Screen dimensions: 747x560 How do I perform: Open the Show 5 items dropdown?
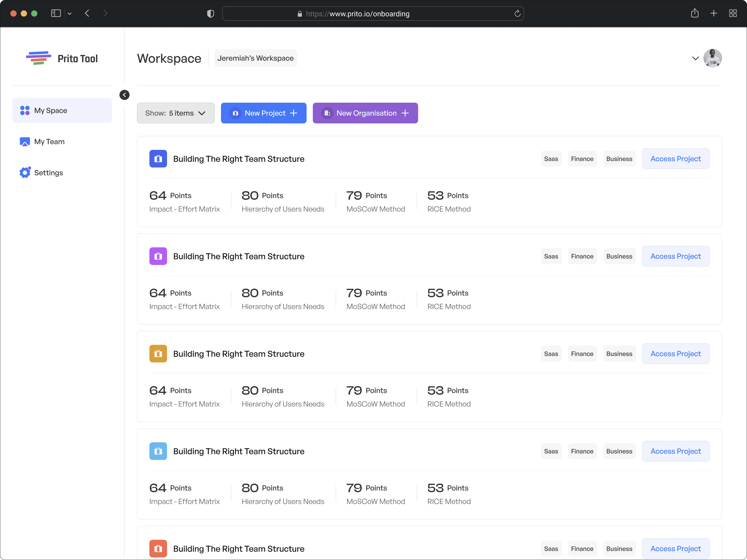(x=176, y=113)
